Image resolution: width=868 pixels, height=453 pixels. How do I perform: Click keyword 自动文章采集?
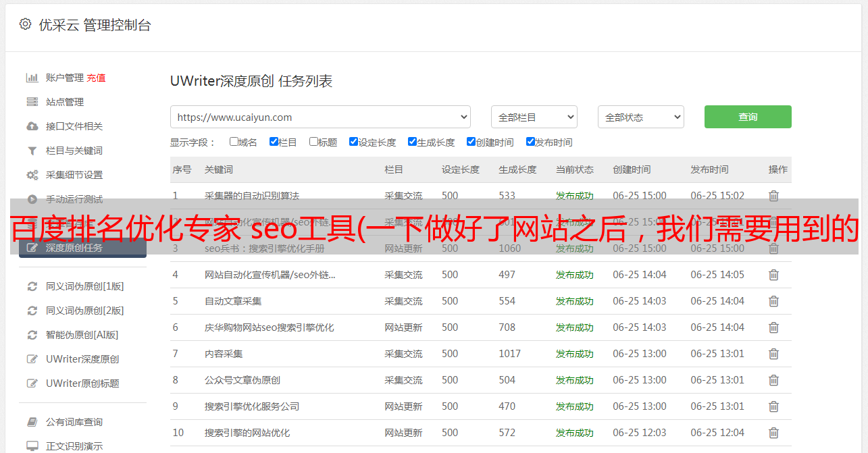tap(233, 301)
